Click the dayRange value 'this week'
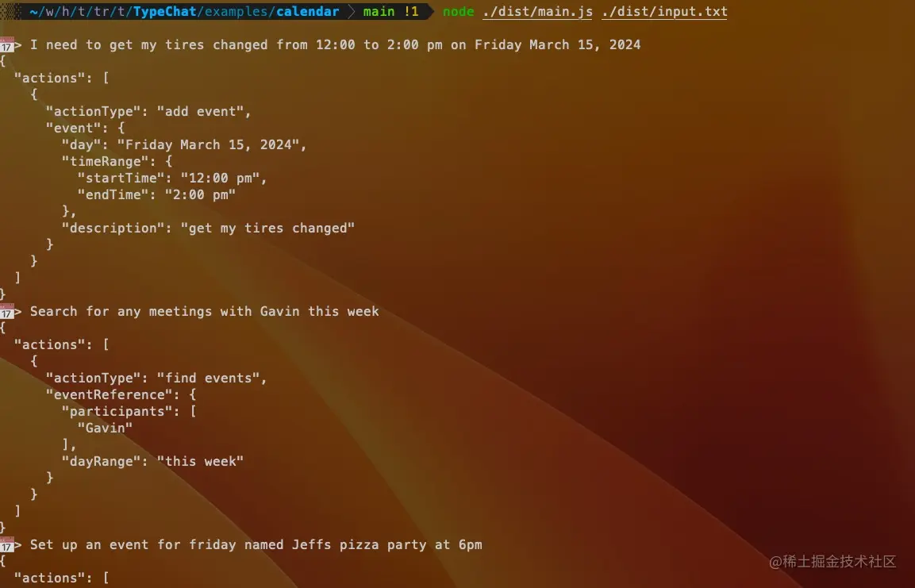The width and height of the screenshot is (915, 588). click(200, 461)
